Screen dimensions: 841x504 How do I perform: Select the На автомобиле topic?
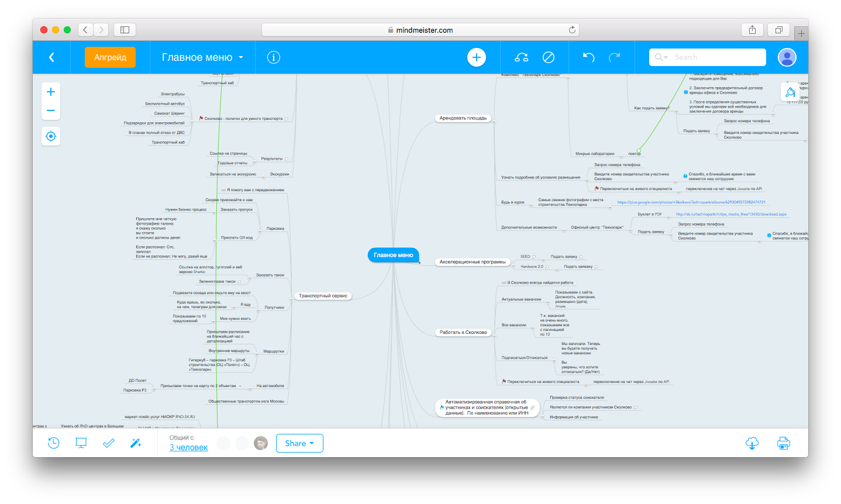270,386
